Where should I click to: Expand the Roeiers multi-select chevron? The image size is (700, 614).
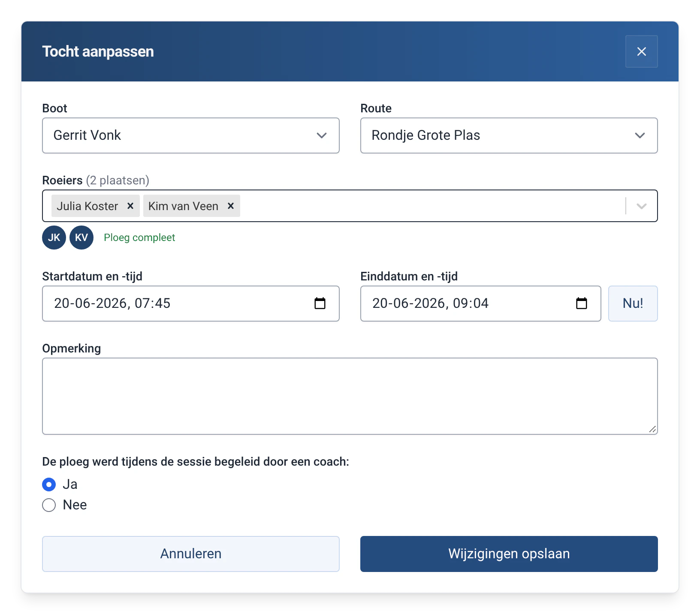[642, 206]
